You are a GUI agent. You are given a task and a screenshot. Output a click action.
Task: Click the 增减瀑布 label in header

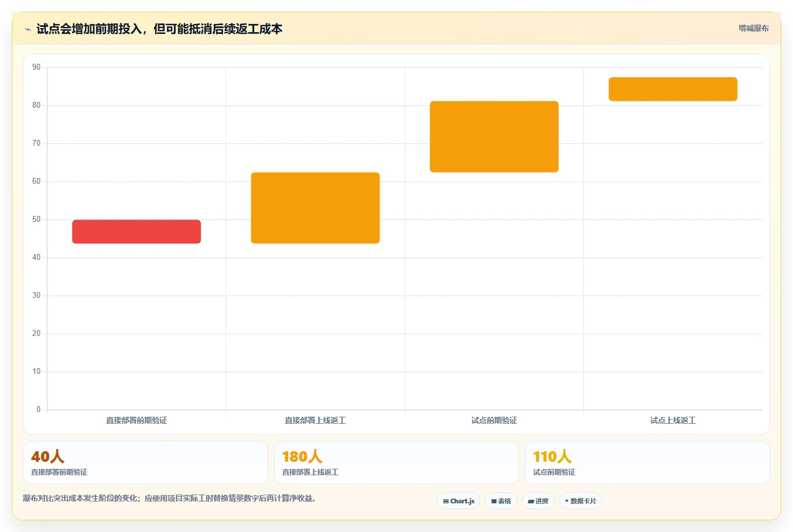coord(753,28)
